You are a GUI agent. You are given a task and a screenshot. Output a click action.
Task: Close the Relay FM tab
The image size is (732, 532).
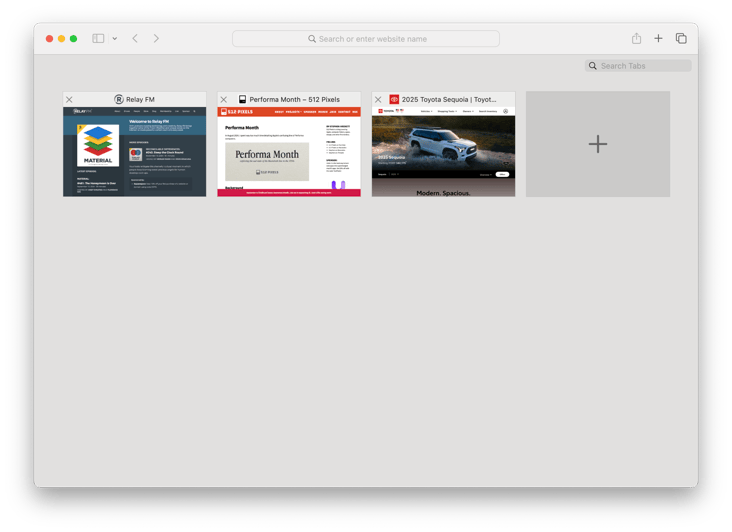[69, 99]
